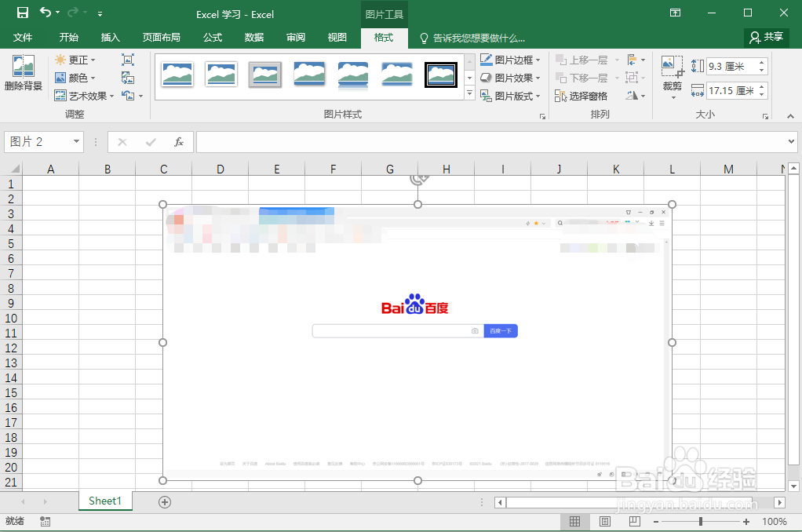Expand the picture styles gallery

click(469, 93)
